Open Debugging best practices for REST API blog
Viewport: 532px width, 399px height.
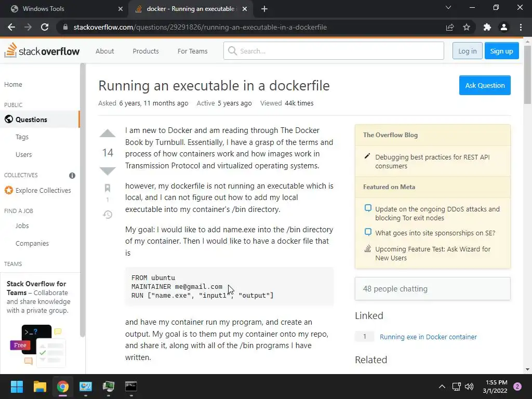click(432, 162)
